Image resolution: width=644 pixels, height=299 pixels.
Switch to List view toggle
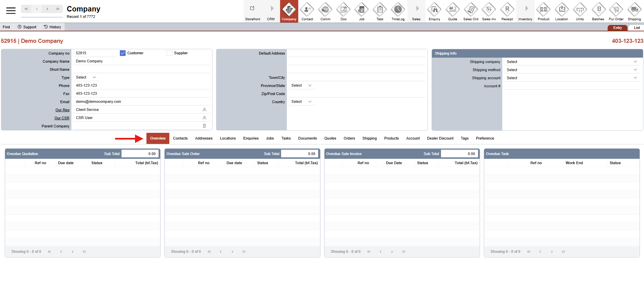tap(637, 28)
